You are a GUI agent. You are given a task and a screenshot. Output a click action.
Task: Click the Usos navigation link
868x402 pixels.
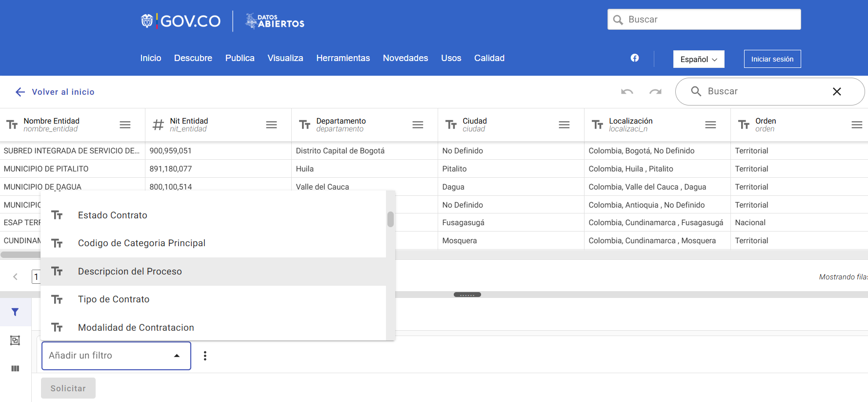click(x=451, y=58)
